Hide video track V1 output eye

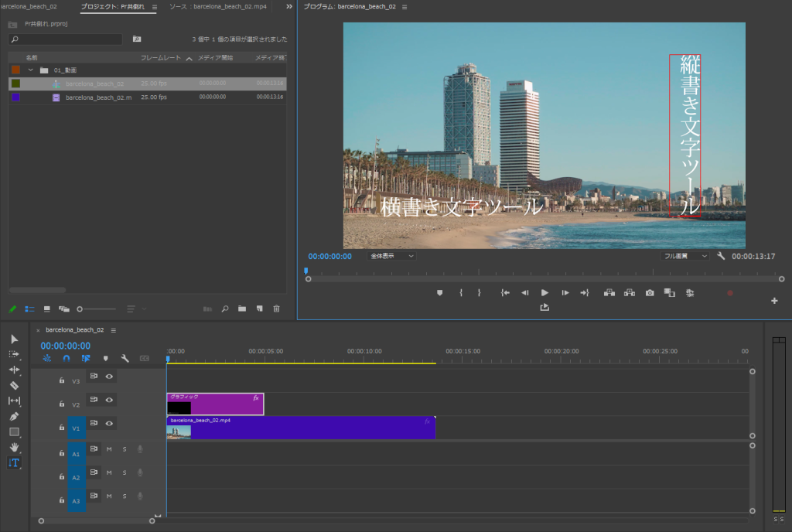coord(108,423)
